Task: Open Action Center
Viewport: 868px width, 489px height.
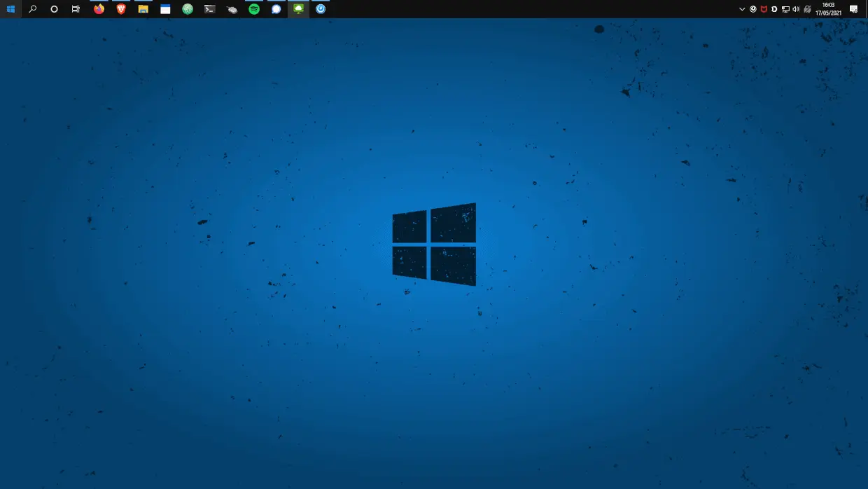Action: point(854,9)
